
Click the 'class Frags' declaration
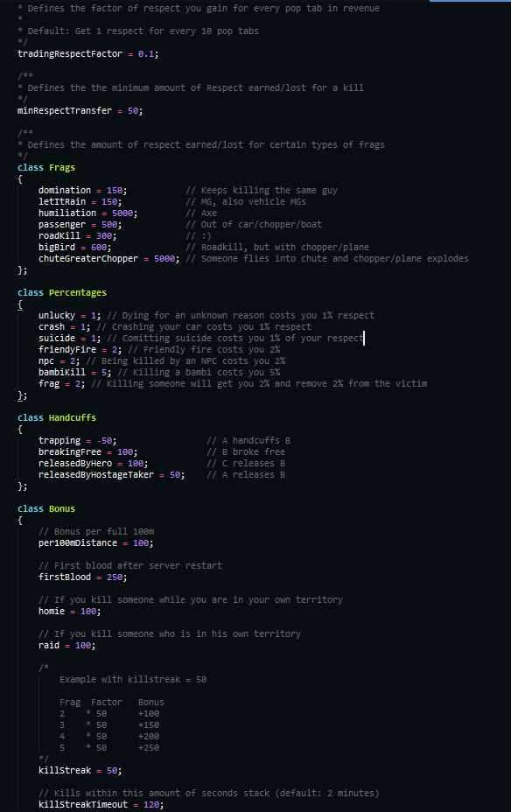(x=46, y=168)
